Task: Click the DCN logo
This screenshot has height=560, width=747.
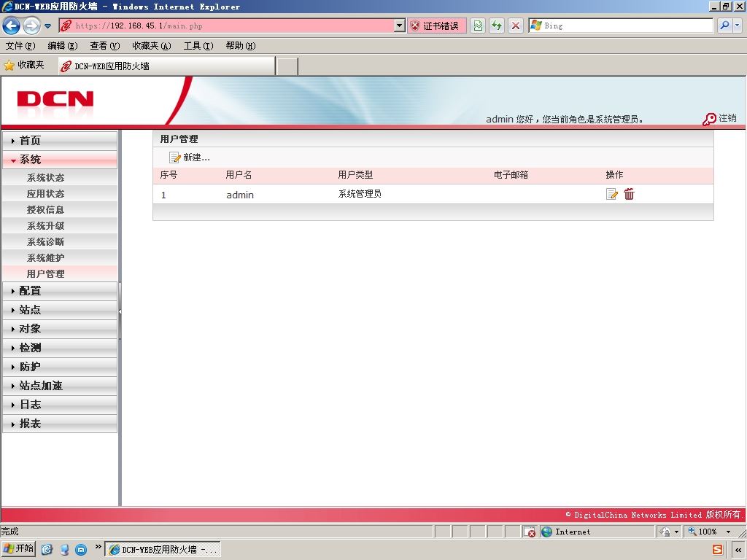Action: tap(55, 100)
